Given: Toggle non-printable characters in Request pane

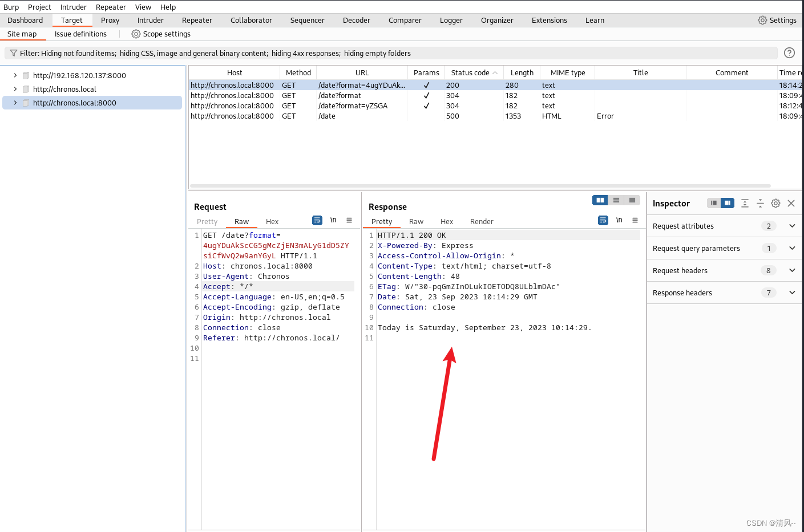Looking at the screenshot, I should point(333,220).
